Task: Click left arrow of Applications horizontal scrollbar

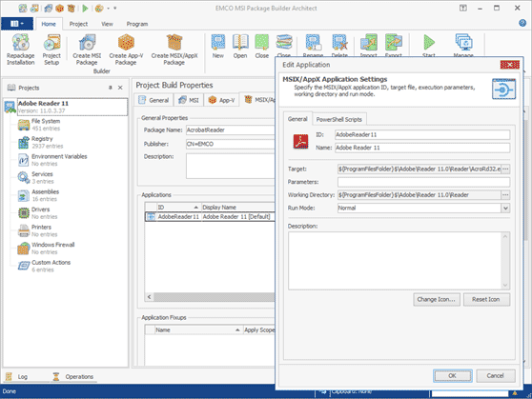Action: 150,296
